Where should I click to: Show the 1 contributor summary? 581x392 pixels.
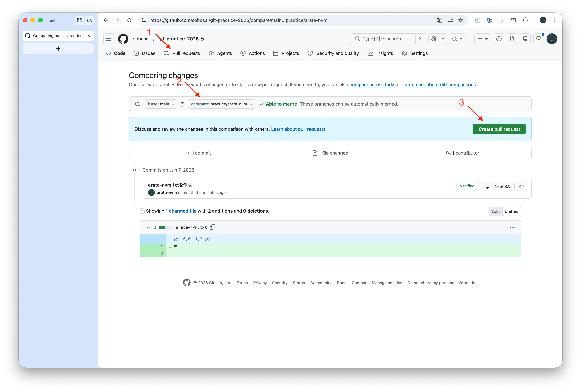click(x=462, y=153)
